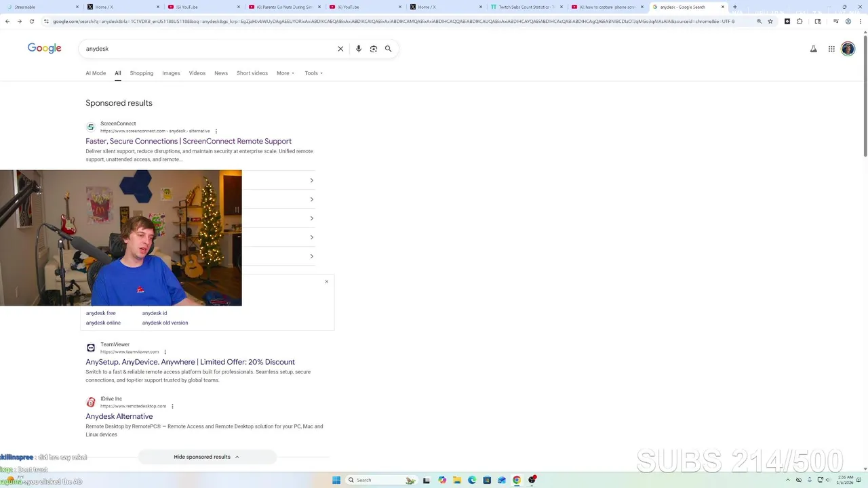Start a voice search with the microphone
868x488 pixels.
(359, 49)
